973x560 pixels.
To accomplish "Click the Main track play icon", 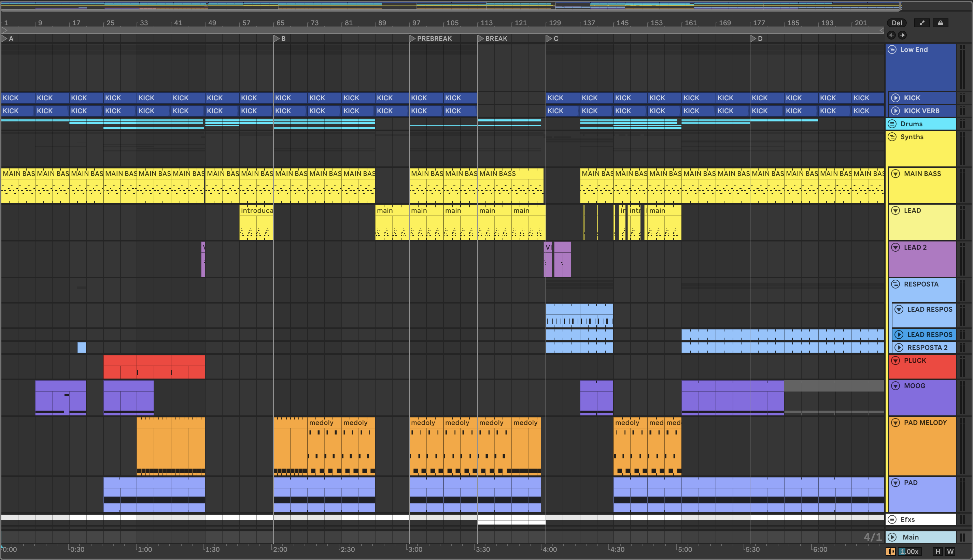I will (x=892, y=537).
